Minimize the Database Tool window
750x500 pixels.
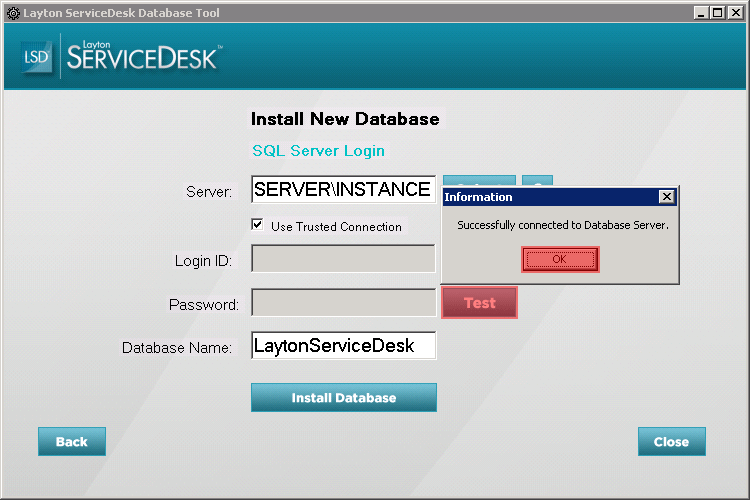pos(701,12)
